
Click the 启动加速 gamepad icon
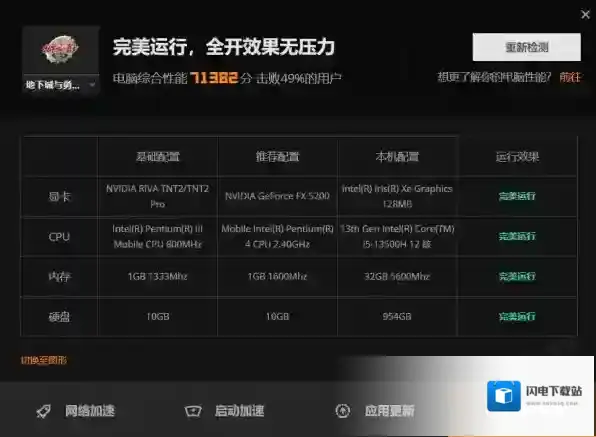coord(193,411)
